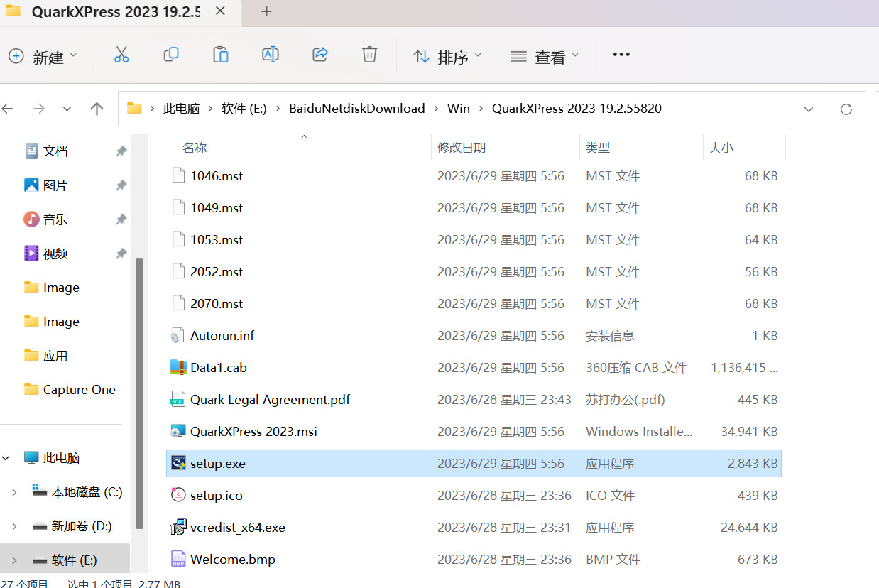Open the 查看 (View) dropdown
Screen dimensions: 879x588
[545, 57]
